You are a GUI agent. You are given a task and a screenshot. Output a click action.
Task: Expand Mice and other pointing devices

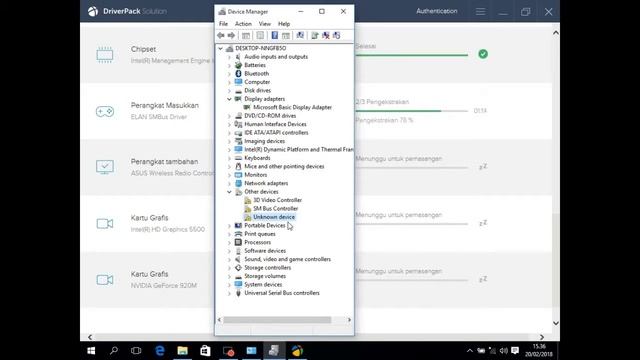(x=229, y=167)
